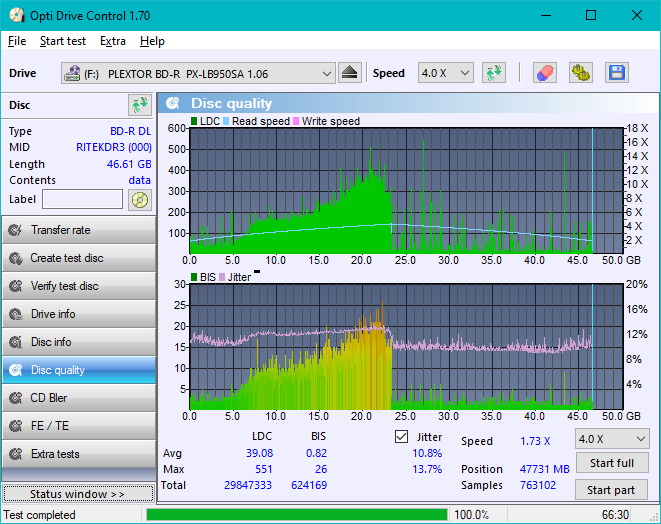This screenshot has height=524, width=661.
Task: Open the File menu
Action: (x=17, y=41)
